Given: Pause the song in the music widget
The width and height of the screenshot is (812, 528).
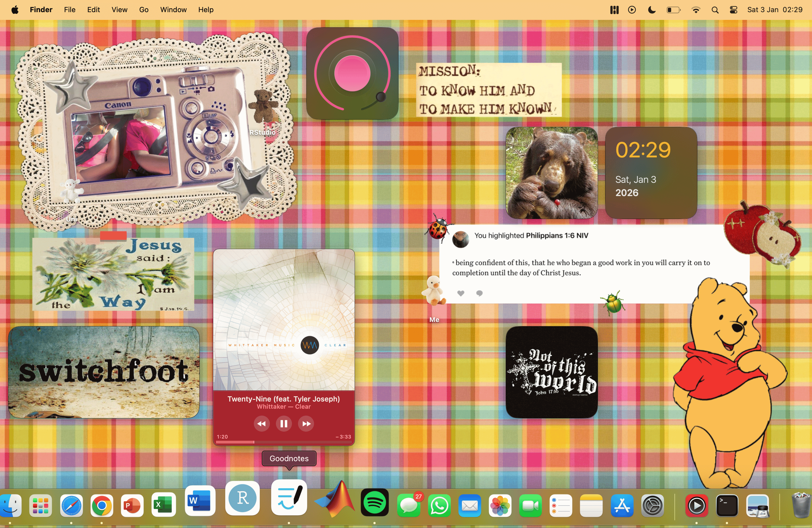Looking at the screenshot, I should tap(284, 424).
